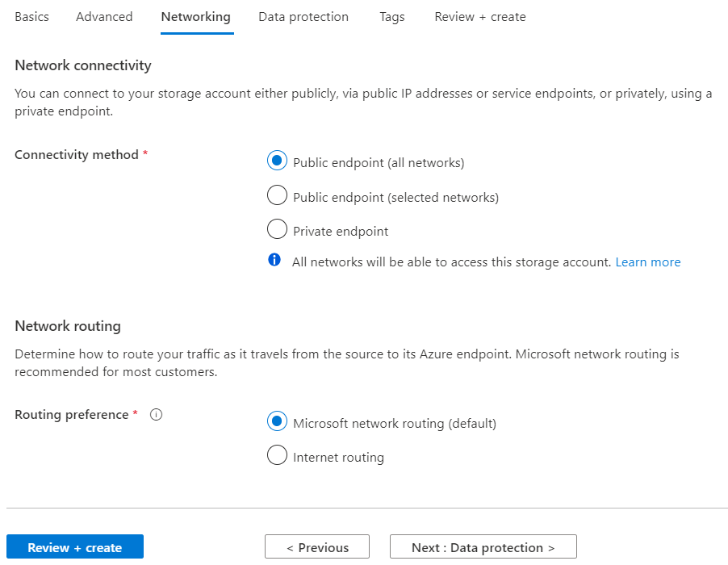Select the Internet routing option
Image resolution: width=728 pixels, height=565 pixels.
tap(277, 456)
